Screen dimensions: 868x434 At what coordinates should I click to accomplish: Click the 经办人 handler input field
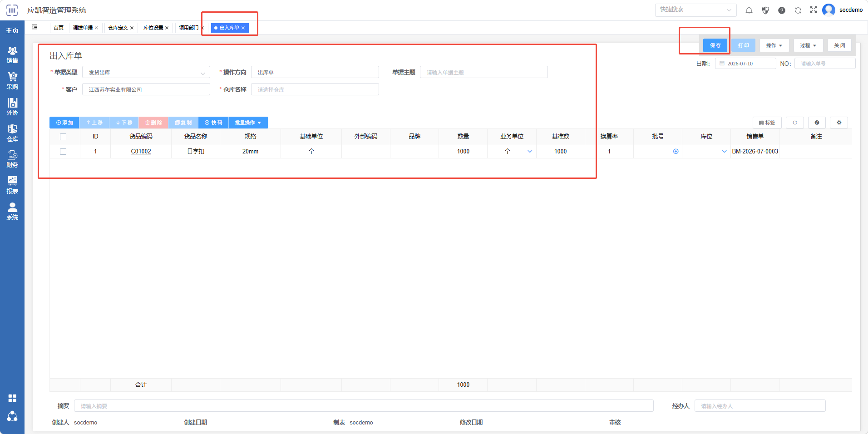760,406
